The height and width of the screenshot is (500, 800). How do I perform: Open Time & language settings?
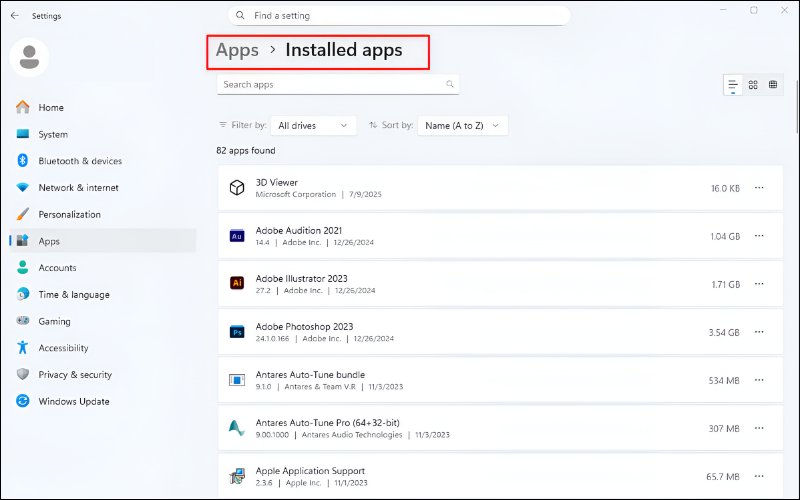(103, 294)
